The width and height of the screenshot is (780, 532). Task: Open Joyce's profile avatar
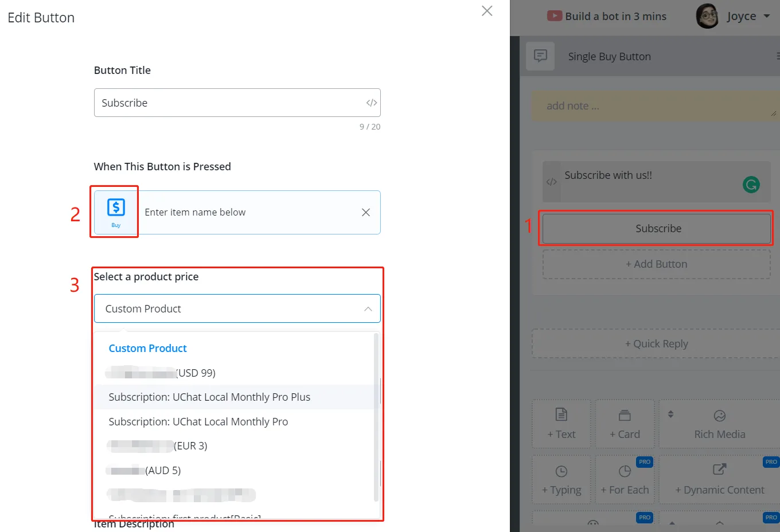click(x=707, y=16)
